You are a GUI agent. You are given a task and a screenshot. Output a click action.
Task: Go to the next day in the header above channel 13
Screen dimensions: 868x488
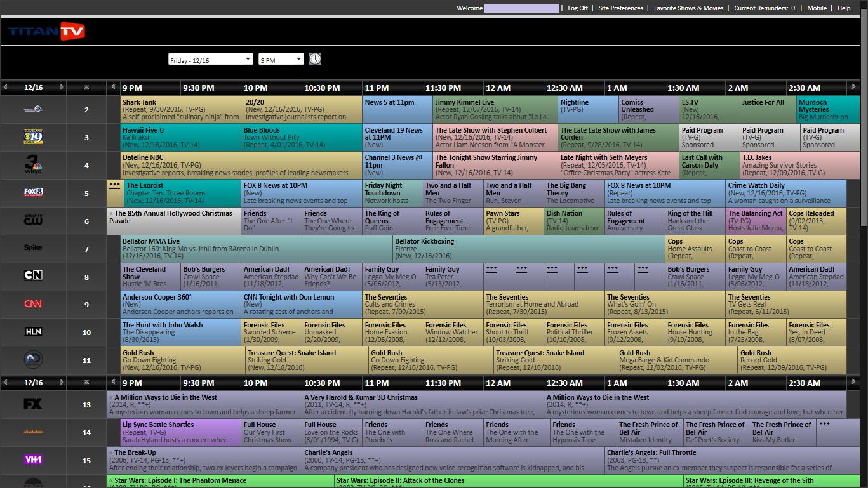point(62,383)
